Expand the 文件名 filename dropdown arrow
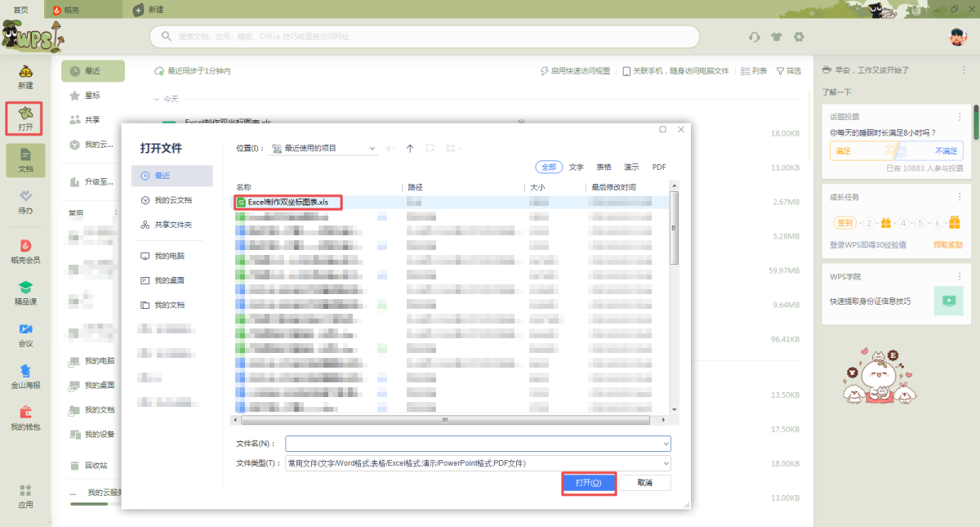 [665, 444]
